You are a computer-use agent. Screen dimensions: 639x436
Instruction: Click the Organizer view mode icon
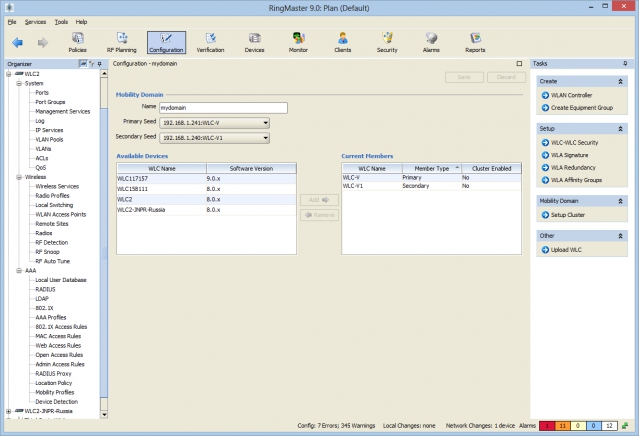tap(83, 64)
